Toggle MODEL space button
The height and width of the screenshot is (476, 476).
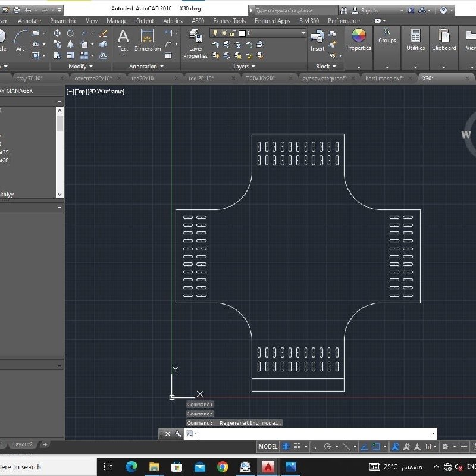[x=268, y=446]
